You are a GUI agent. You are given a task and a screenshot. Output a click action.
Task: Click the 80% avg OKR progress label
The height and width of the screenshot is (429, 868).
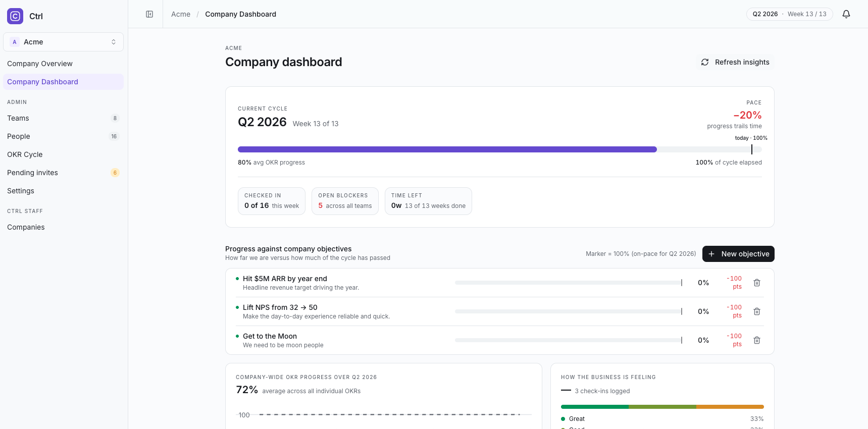click(x=271, y=163)
